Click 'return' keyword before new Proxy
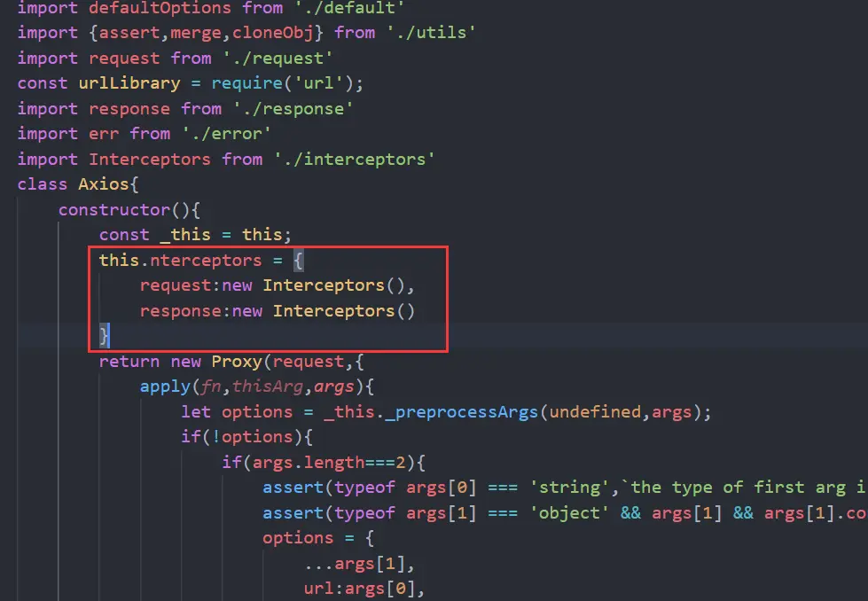 click(129, 362)
